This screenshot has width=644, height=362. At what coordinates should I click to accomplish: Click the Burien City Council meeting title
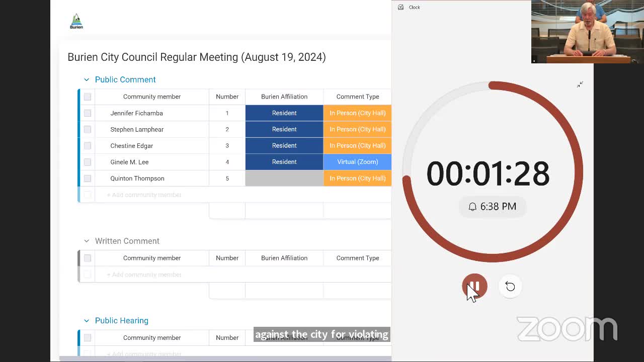[x=197, y=57]
